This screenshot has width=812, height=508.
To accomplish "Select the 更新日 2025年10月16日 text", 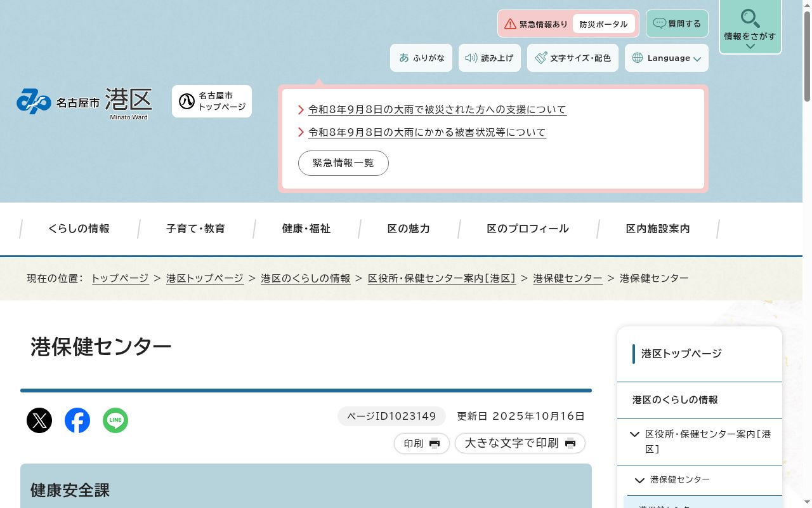I will [521, 417].
